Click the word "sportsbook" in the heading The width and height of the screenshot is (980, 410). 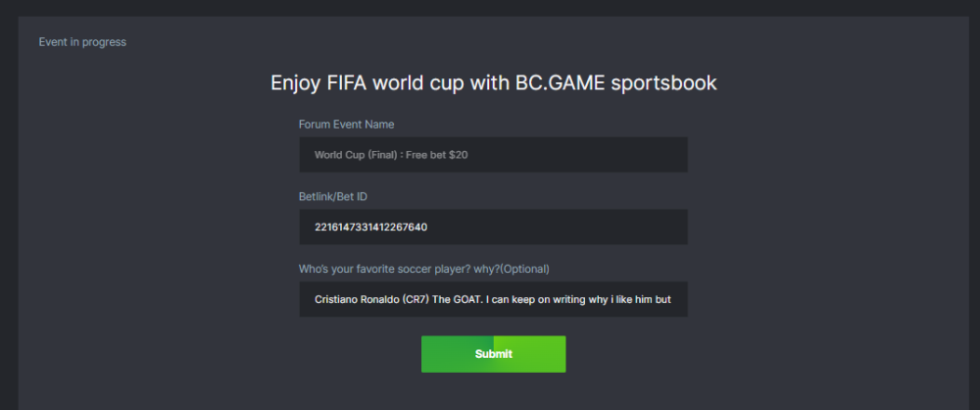664,83
